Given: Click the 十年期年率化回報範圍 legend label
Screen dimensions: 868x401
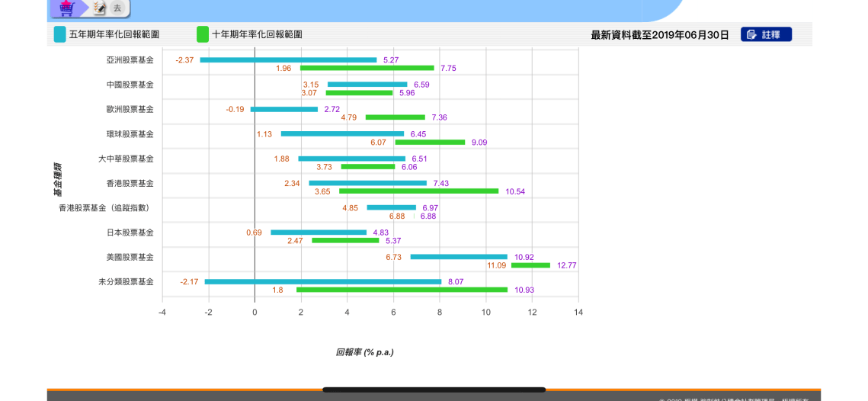Looking at the screenshot, I should (257, 34).
